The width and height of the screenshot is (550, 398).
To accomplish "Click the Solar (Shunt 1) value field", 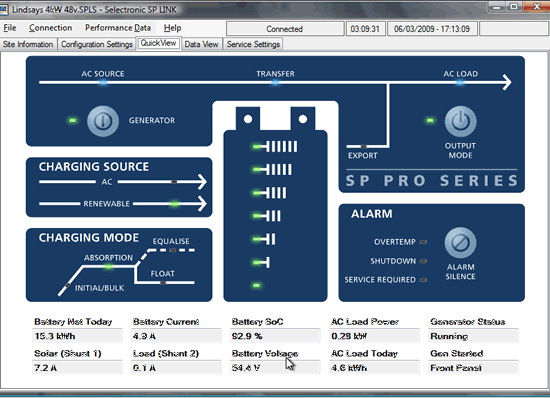I will [x=77, y=367].
